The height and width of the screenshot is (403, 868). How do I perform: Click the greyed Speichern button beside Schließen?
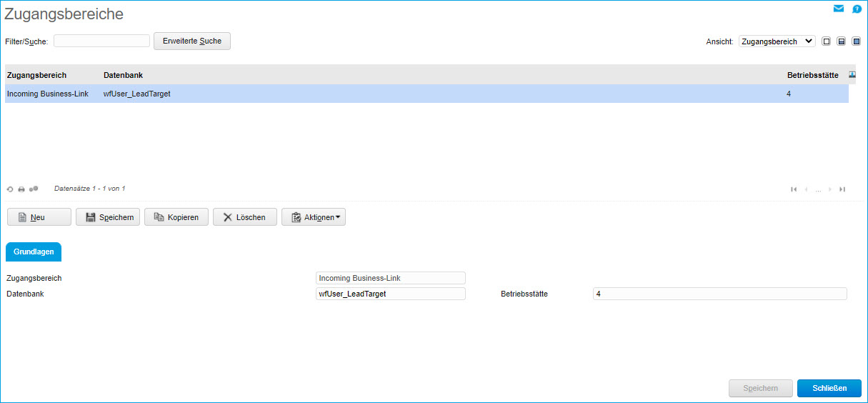[x=761, y=388]
